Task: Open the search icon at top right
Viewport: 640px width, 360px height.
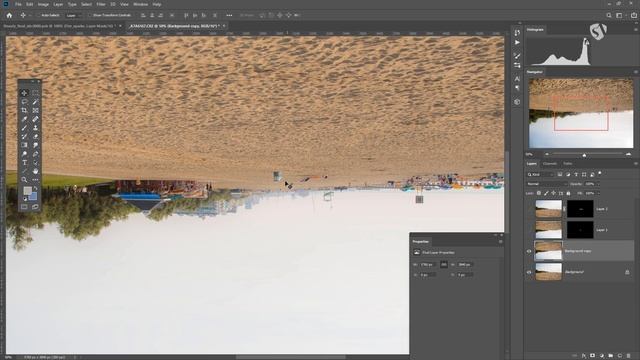Action: click(609, 16)
